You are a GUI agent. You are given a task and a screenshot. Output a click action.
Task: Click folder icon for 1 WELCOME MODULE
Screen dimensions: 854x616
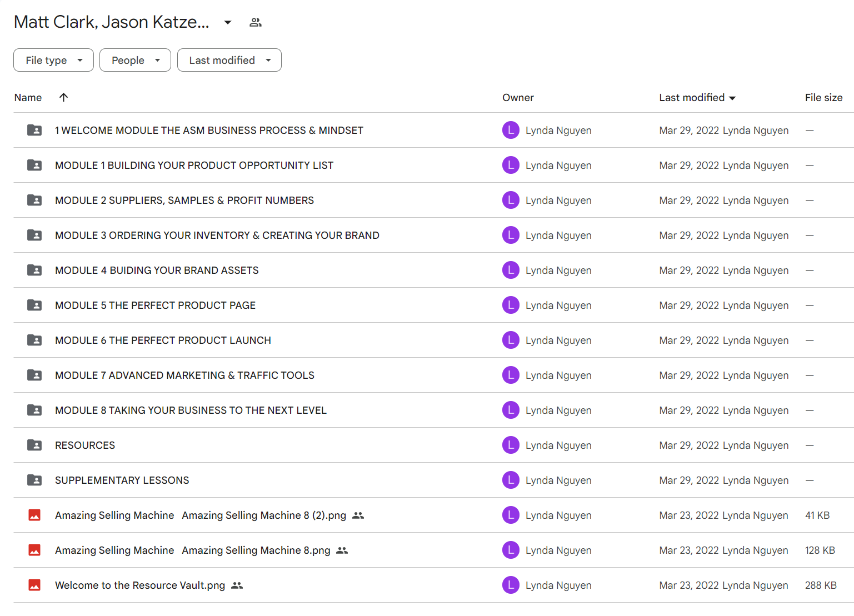coord(34,130)
